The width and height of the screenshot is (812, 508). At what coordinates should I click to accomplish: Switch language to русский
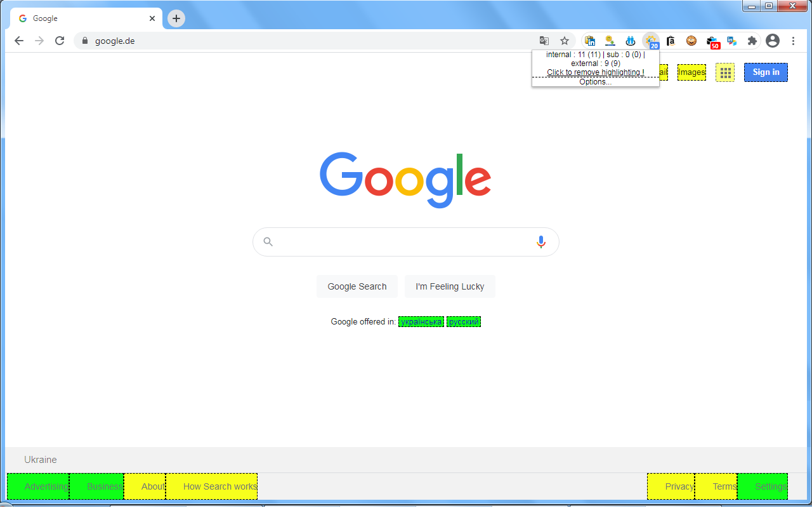(x=464, y=322)
